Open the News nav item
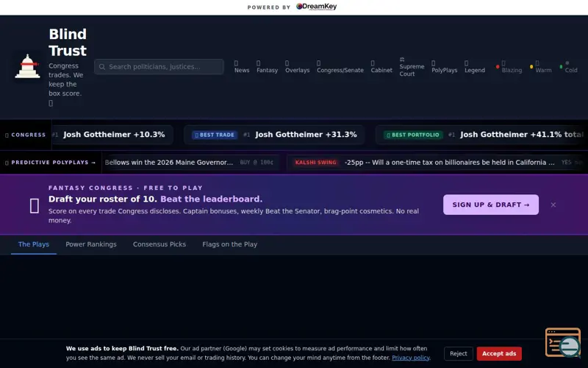 (x=242, y=67)
